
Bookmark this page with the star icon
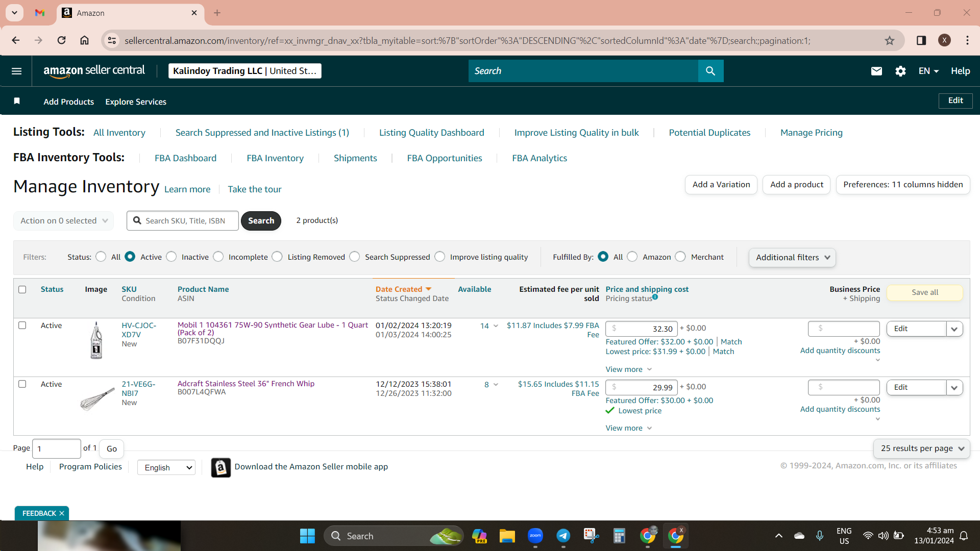click(x=890, y=40)
